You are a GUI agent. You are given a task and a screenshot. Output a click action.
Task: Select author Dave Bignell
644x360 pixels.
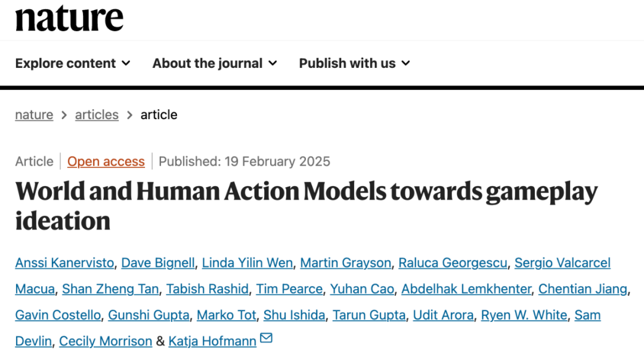[x=157, y=263]
